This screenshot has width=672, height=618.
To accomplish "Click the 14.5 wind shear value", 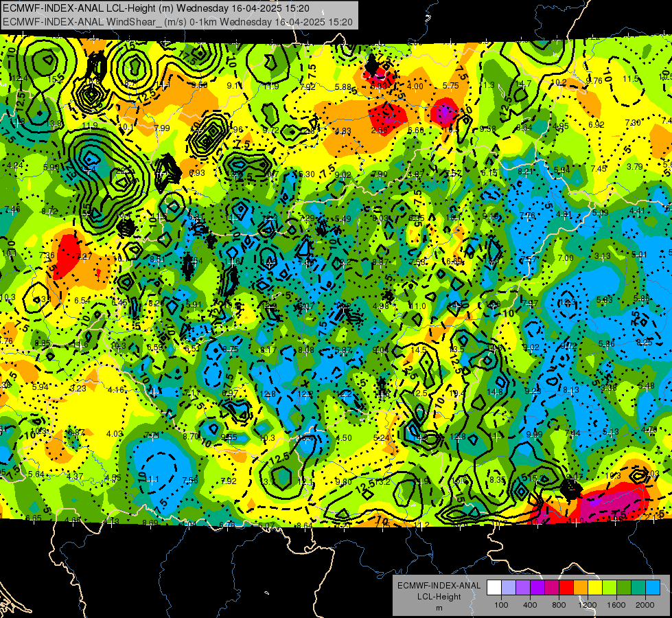I will (x=419, y=350).
